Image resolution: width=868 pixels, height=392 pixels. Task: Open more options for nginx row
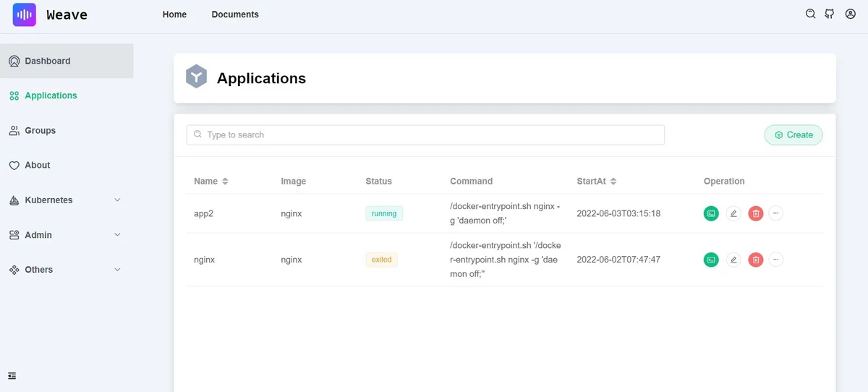775,260
